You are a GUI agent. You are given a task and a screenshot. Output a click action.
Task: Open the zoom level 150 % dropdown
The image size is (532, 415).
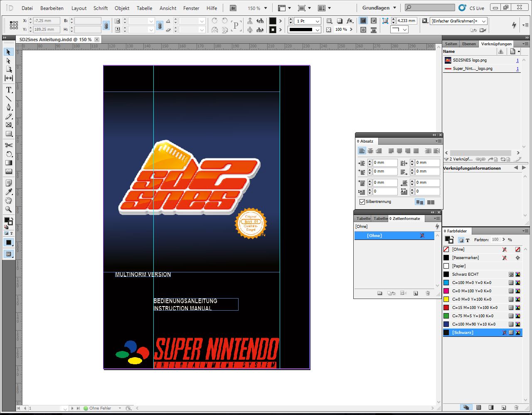click(x=266, y=8)
